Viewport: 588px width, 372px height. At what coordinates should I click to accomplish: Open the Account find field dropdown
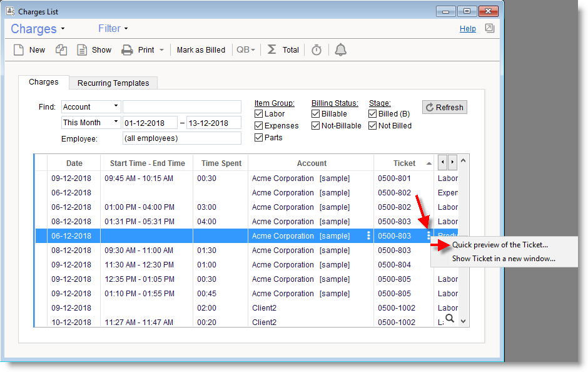click(116, 107)
